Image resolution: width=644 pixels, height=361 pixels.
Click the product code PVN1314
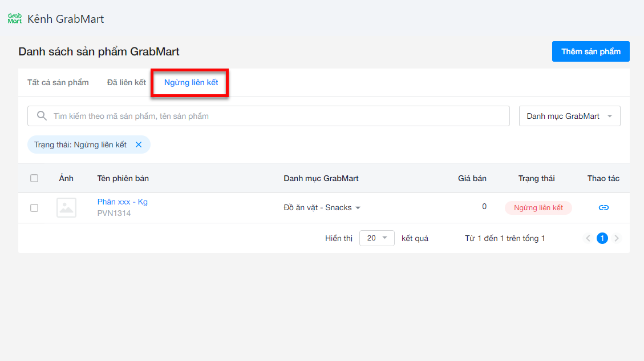114,214
